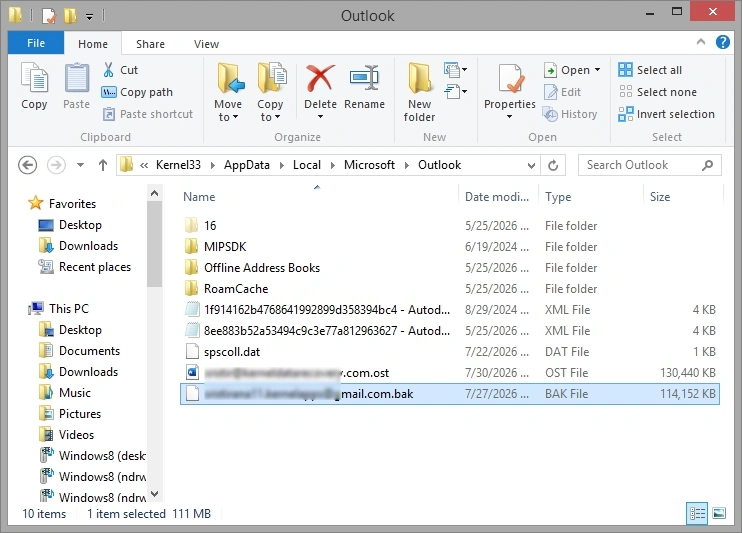
Task: Go up one folder level
Action: (103, 165)
